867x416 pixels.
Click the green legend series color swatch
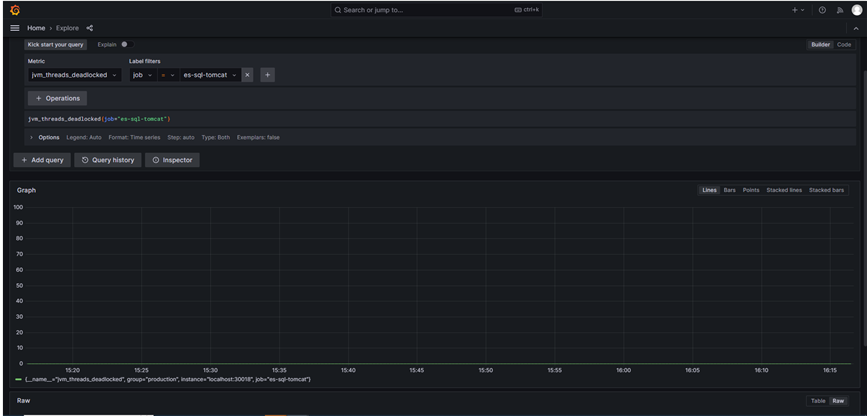point(19,379)
